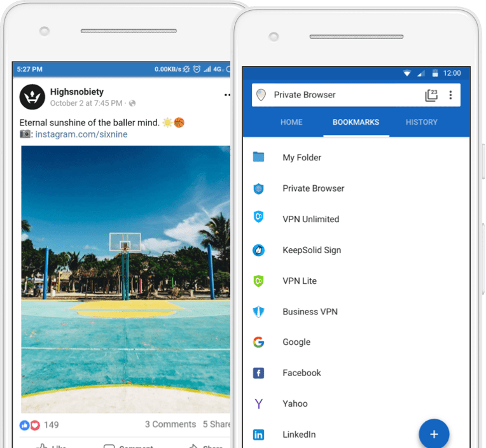The height and width of the screenshot is (448, 486).
Task: Tap the KeepSolid Sign bookmark icon
Action: (258, 250)
